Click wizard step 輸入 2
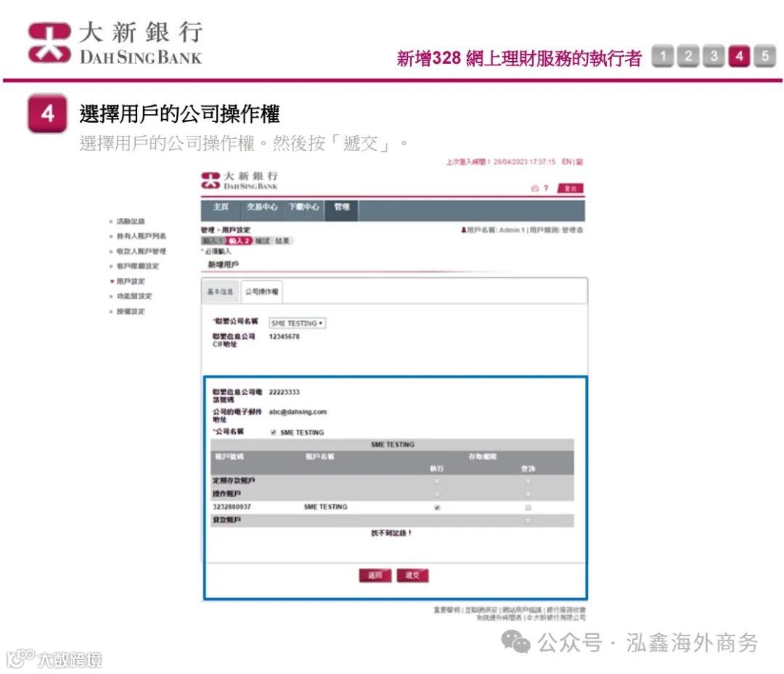The image size is (784, 674). click(239, 241)
